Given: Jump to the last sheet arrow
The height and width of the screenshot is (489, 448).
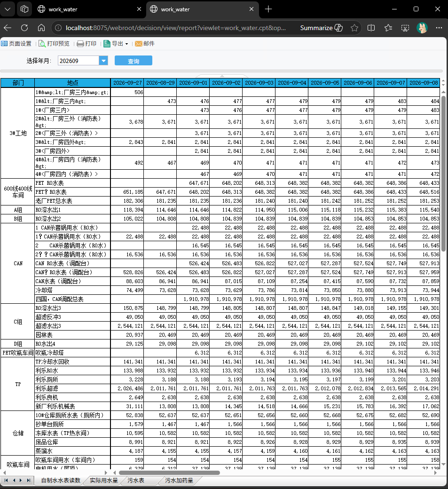Looking at the screenshot, I should point(28,480).
